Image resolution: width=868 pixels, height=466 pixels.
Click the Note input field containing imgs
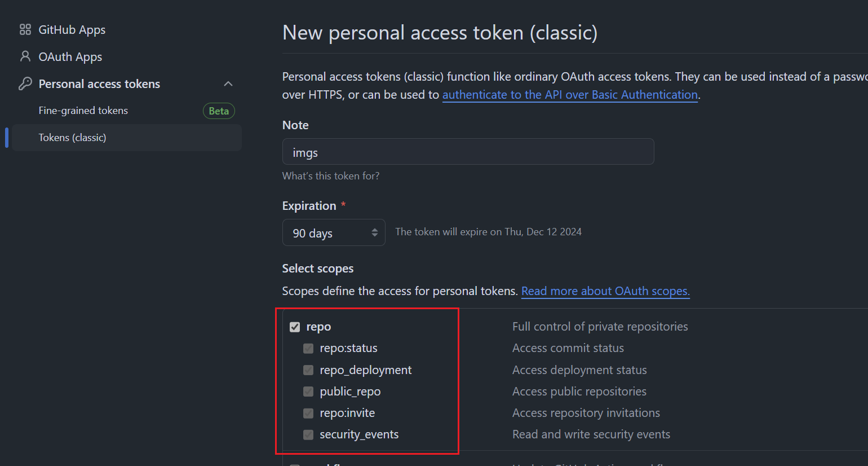point(468,152)
